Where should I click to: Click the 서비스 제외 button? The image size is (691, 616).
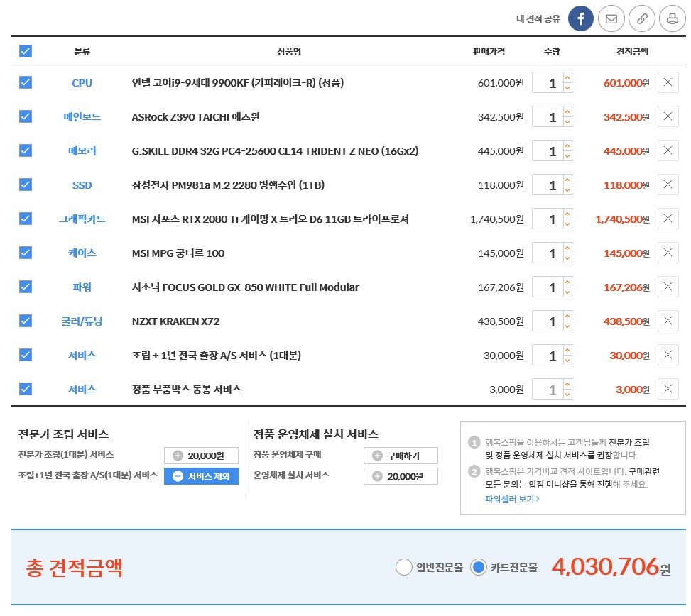pyautogui.click(x=201, y=476)
